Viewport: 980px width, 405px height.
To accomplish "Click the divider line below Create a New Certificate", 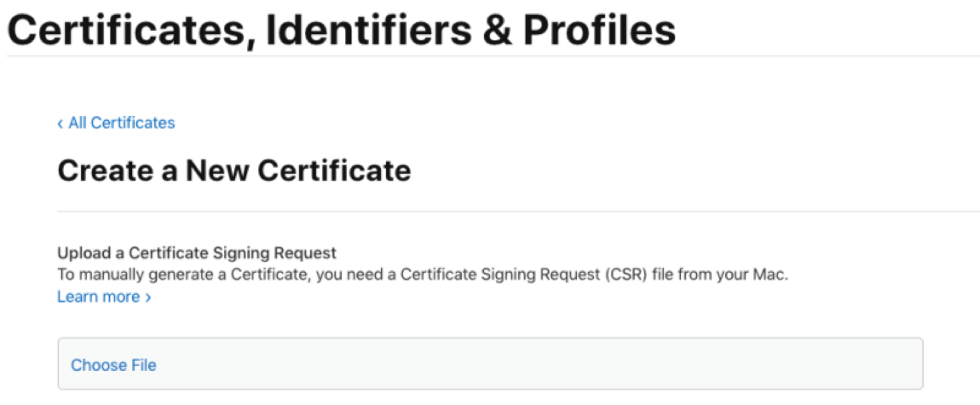I will tap(518, 211).
